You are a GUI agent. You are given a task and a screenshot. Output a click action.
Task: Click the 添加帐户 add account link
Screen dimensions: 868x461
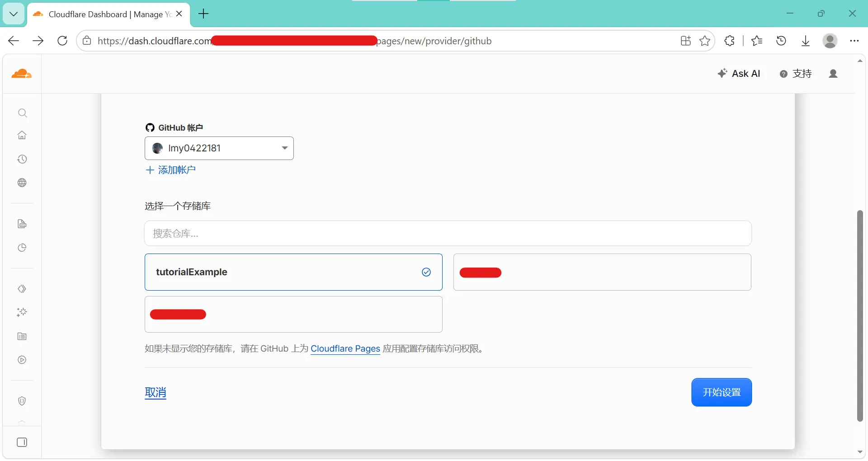(170, 170)
